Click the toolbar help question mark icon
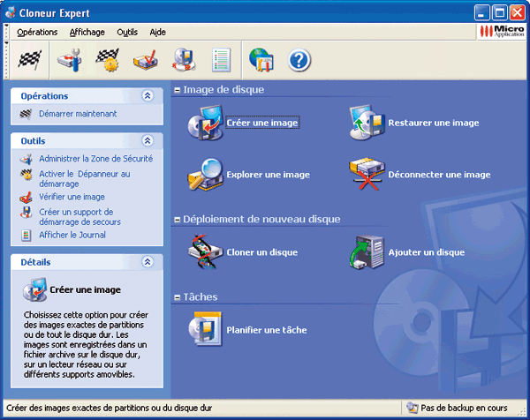The image size is (530, 420). (300, 60)
